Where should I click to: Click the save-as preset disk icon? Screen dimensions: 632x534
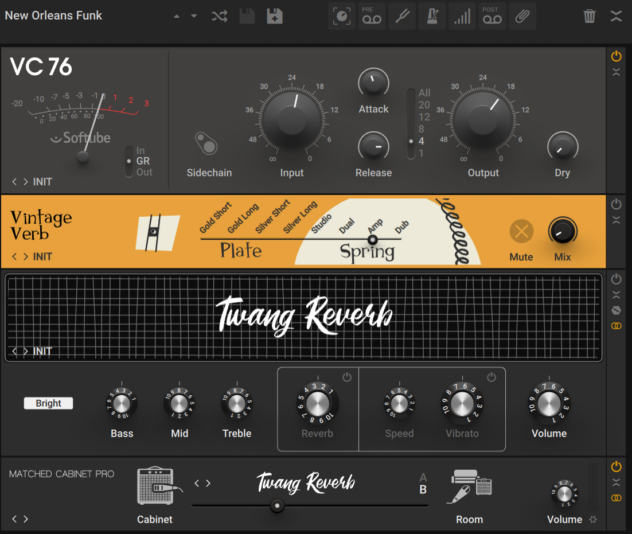click(x=273, y=16)
